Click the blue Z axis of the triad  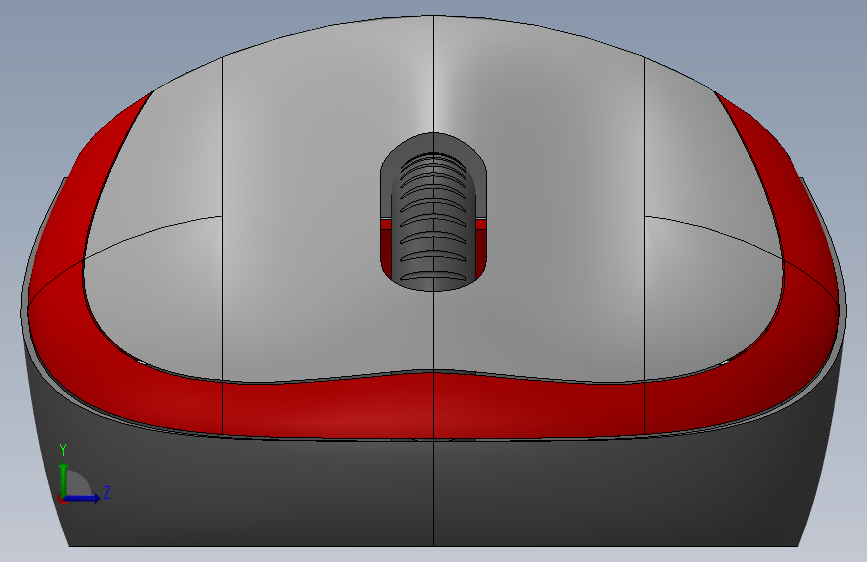(82, 498)
